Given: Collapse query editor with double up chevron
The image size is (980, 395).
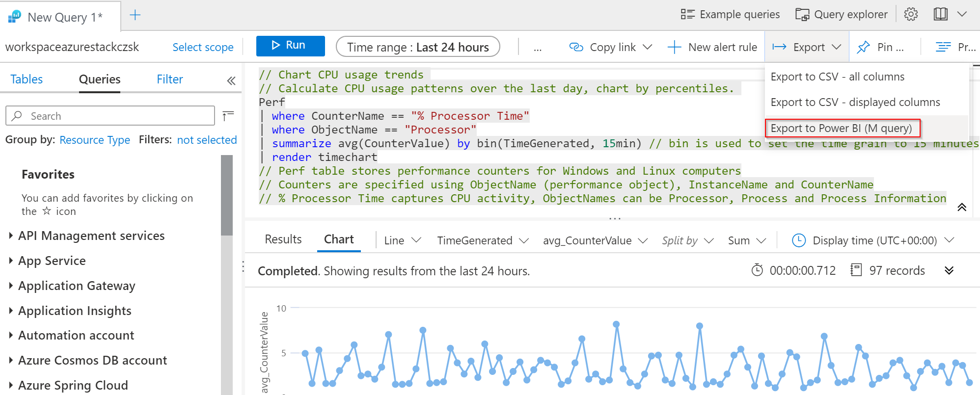Looking at the screenshot, I should (961, 207).
